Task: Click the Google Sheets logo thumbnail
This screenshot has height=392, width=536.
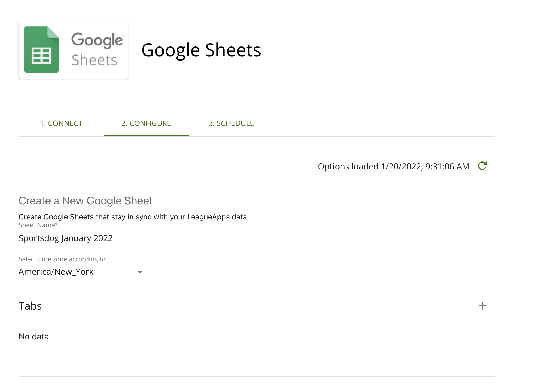Action: [x=73, y=49]
